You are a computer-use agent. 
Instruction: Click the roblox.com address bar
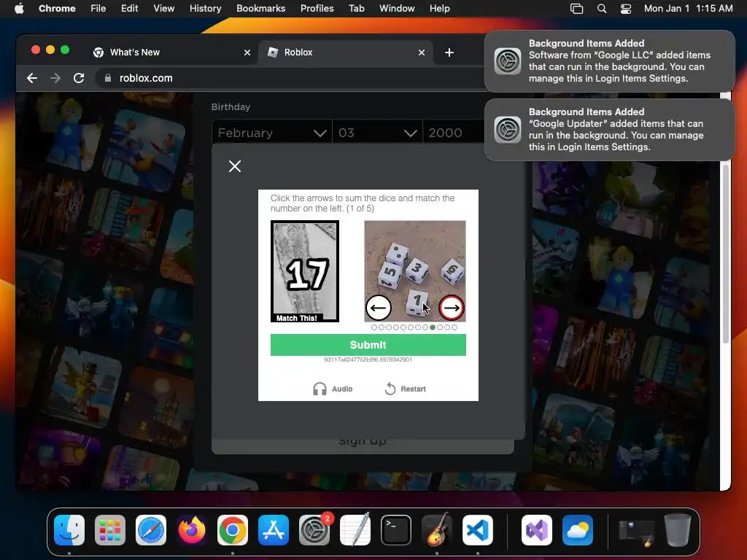click(x=290, y=78)
